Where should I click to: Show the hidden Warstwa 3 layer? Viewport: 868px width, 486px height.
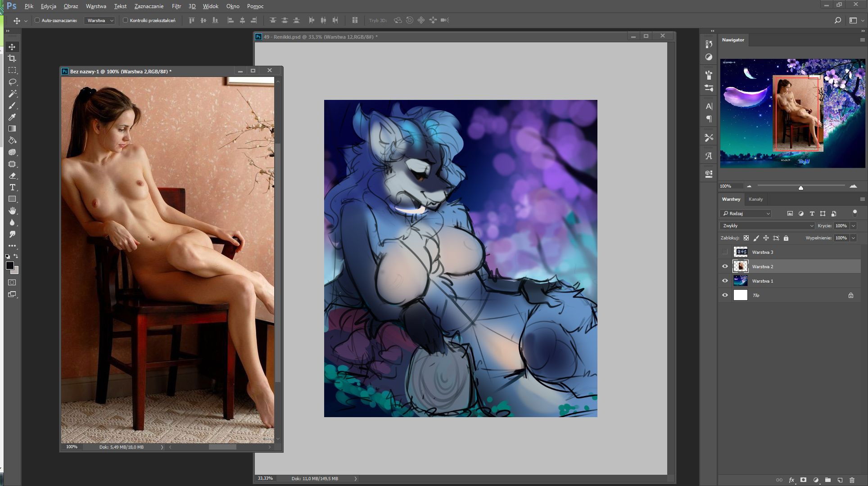click(725, 252)
